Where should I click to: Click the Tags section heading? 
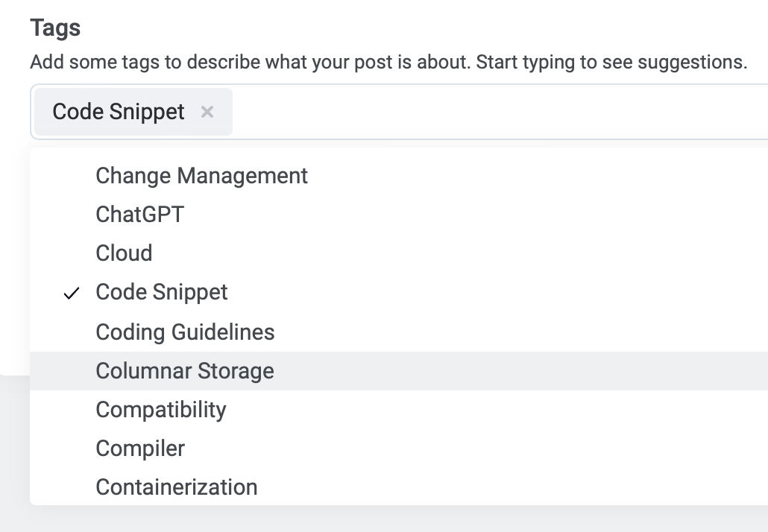(55, 28)
